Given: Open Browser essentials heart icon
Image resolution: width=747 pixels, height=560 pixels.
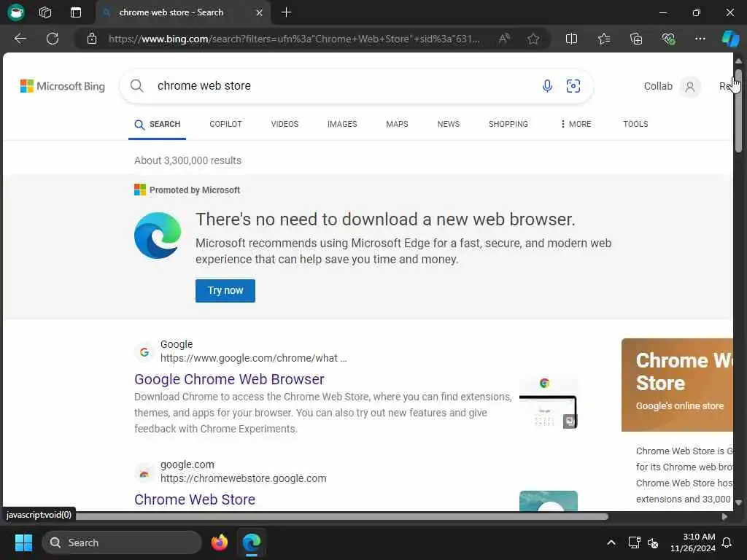Looking at the screenshot, I should point(668,39).
